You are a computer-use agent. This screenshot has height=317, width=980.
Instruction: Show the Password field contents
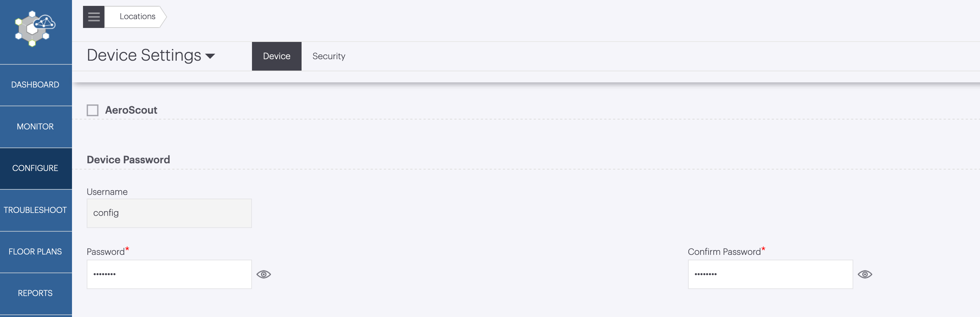point(264,274)
